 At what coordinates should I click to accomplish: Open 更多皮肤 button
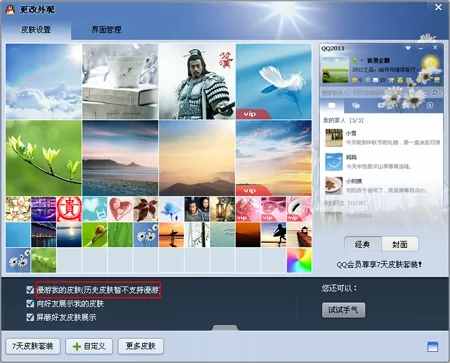pos(141,346)
